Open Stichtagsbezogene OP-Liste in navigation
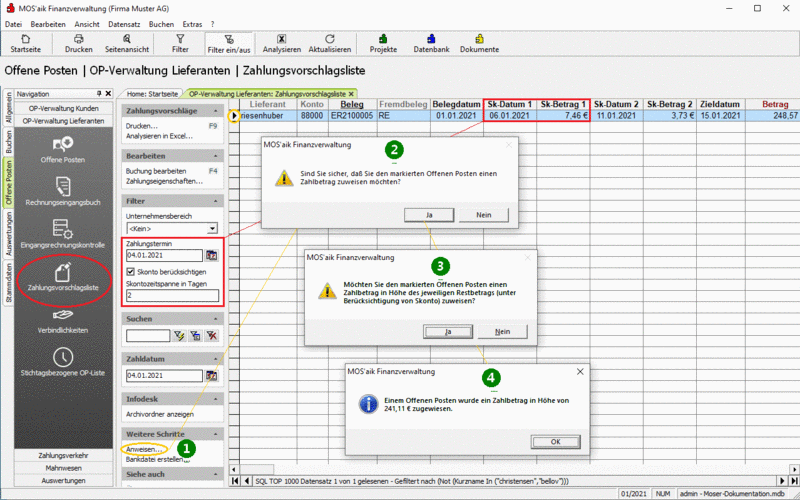Screen dimensions: 800x500 click(x=63, y=362)
